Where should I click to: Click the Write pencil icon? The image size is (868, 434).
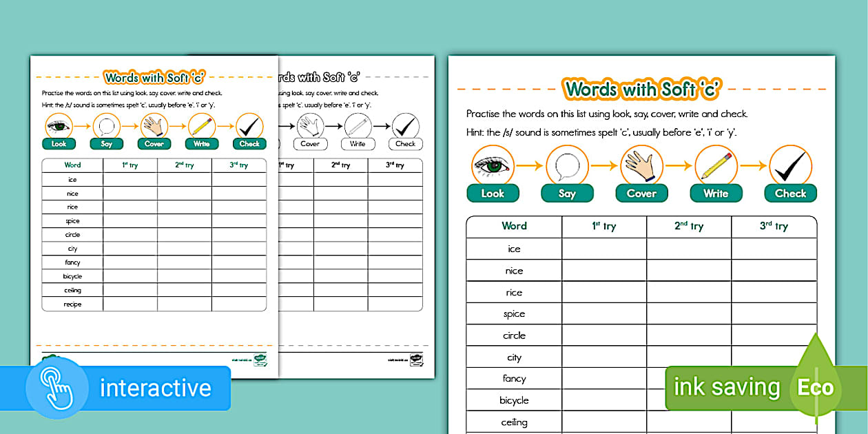[x=716, y=165]
